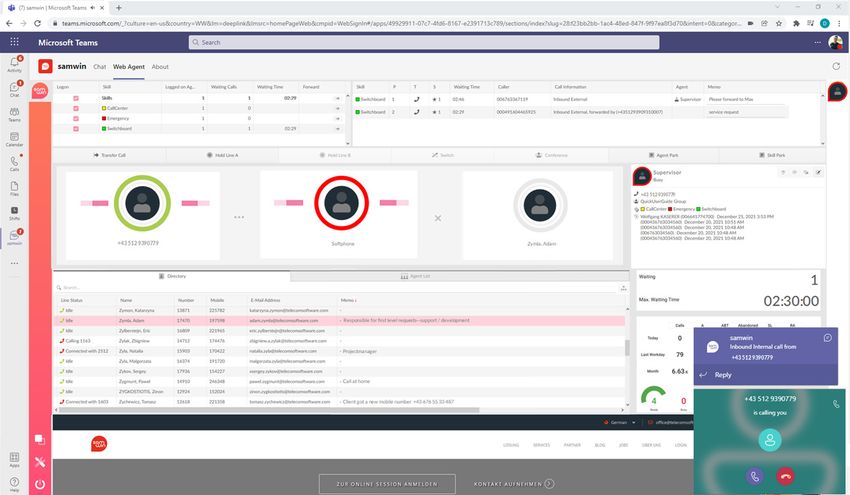Screen dimensions: 850x495
Task: Toggle the Switchboard skill logon checkbox
Action: click(76, 128)
